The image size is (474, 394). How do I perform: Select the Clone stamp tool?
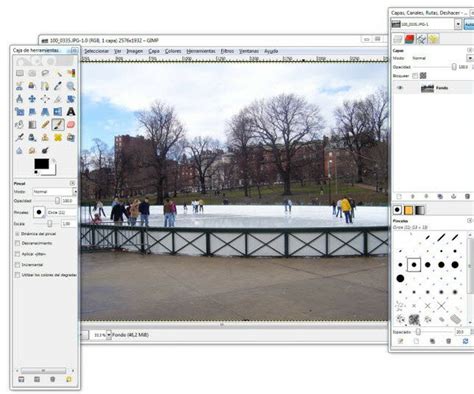(45, 137)
